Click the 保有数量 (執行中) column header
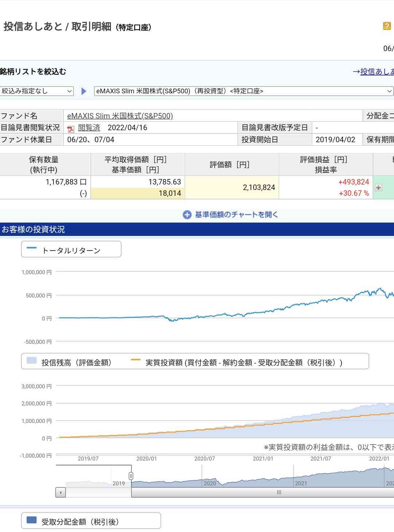Viewport: 394px width, 532px height. [45, 164]
